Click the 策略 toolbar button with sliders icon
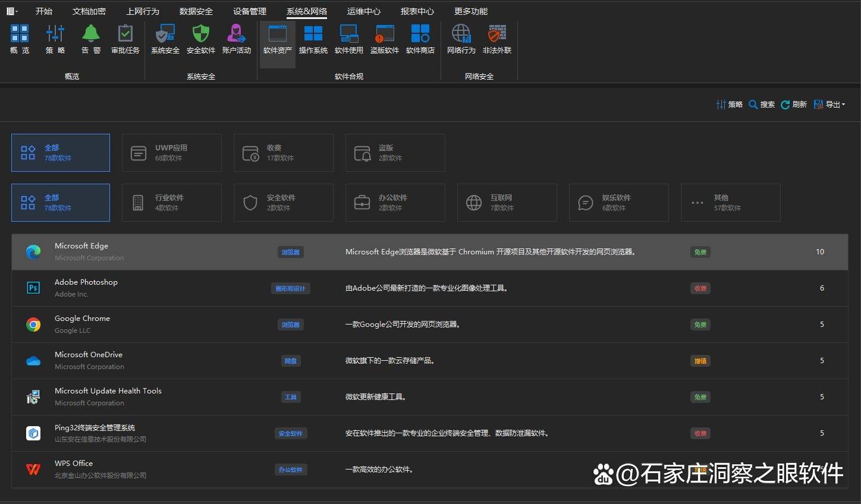Image resolution: width=861 pixels, height=504 pixels. tap(730, 105)
